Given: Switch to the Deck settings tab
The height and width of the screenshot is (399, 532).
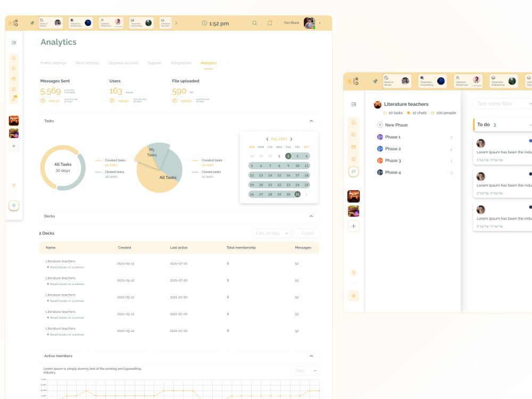Looking at the screenshot, I should 88,63.
